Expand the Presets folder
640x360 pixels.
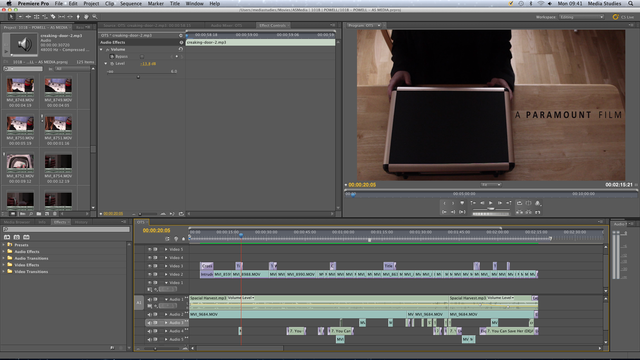4,245
